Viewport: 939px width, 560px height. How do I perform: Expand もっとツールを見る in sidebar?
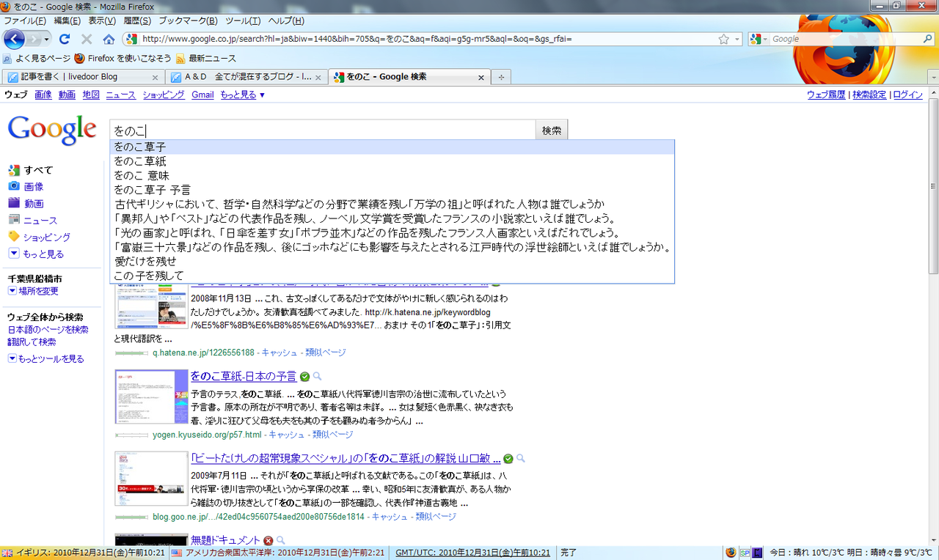(45, 358)
